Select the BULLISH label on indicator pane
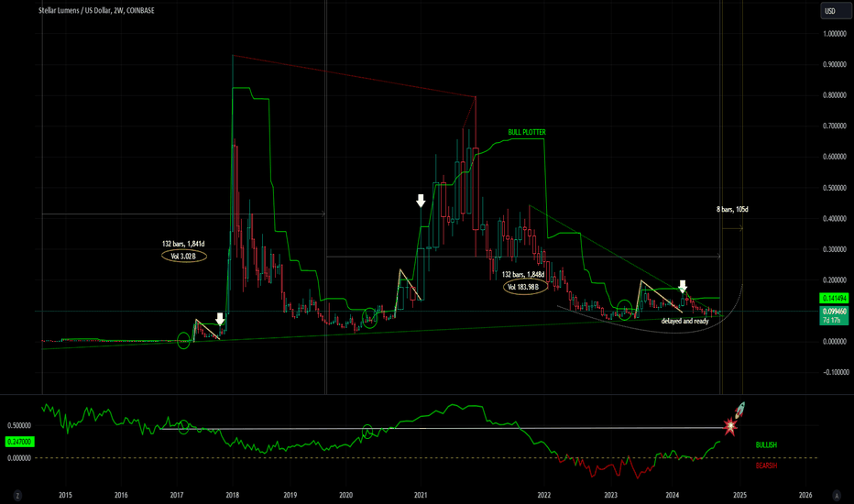 click(766, 445)
